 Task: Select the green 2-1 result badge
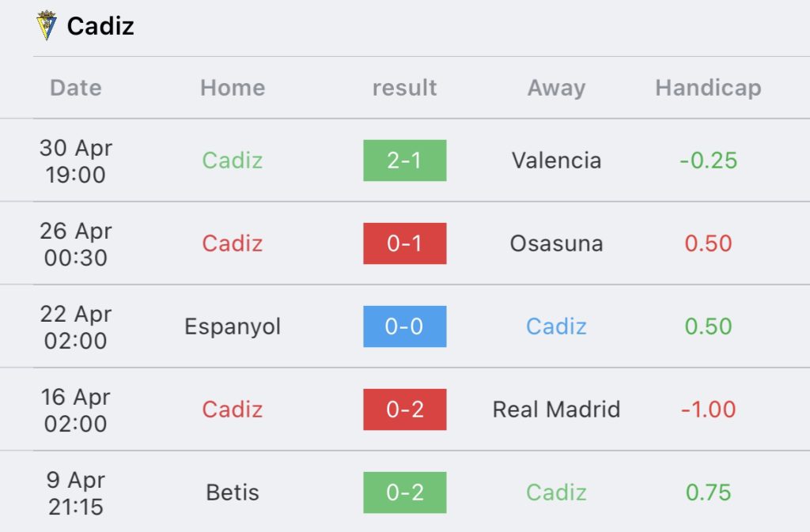tap(404, 160)
